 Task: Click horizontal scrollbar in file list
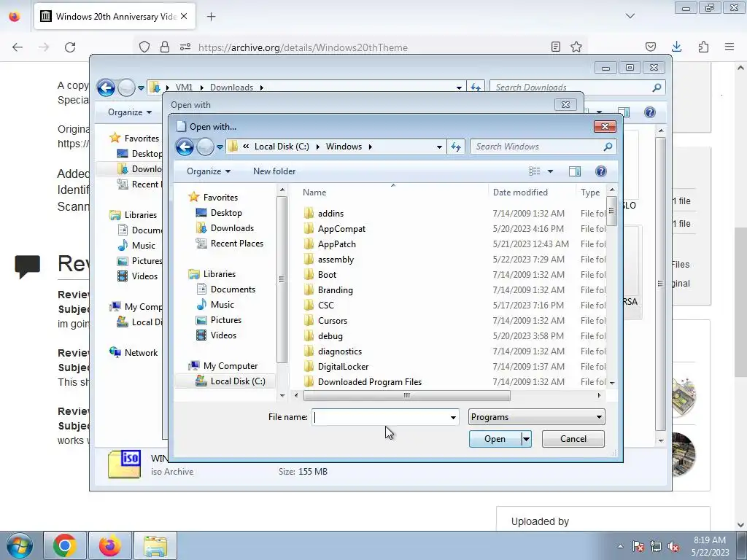click(x=406, y=396)
